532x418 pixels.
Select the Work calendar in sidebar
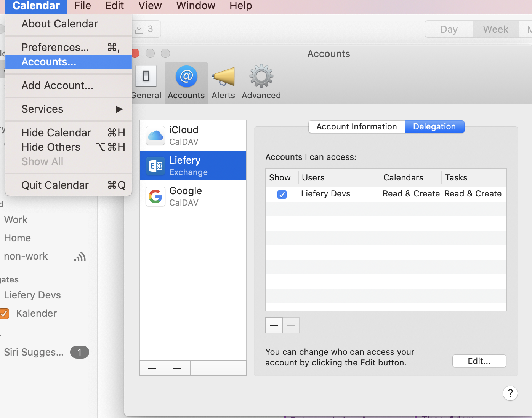[16, 220]
